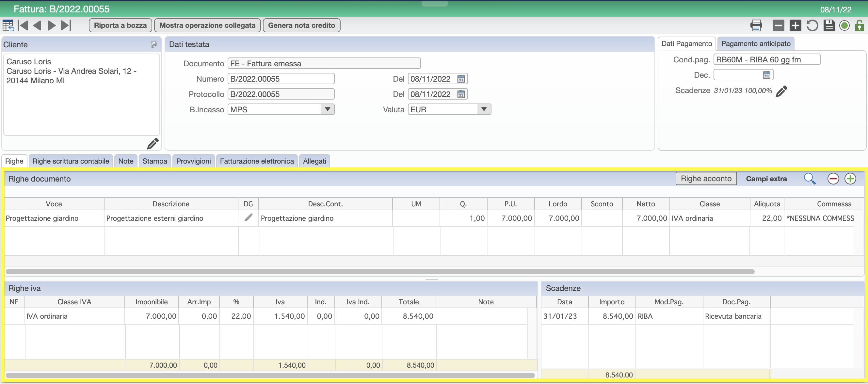868x384 pixels.
Task: Open the list view grid icon
Action: tap(8, 25)
